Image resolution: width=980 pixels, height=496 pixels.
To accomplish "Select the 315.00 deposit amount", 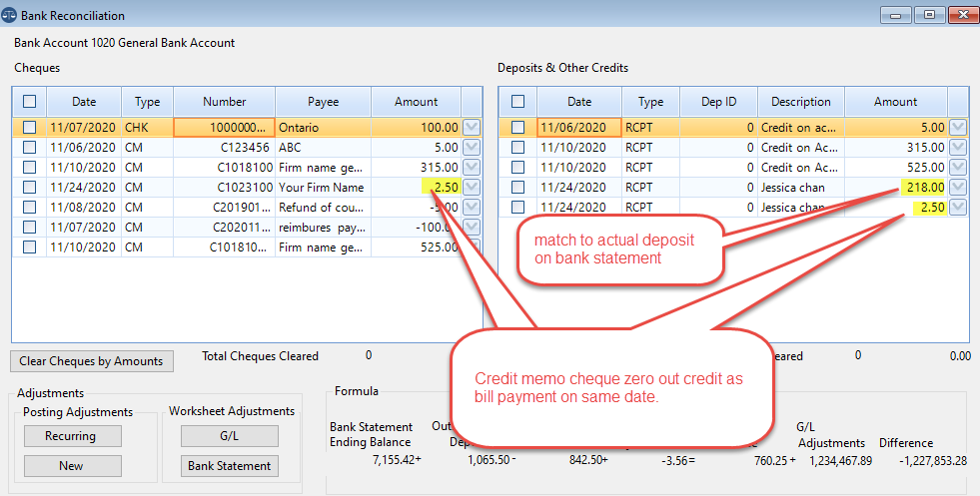I will [x=896, y=148].
